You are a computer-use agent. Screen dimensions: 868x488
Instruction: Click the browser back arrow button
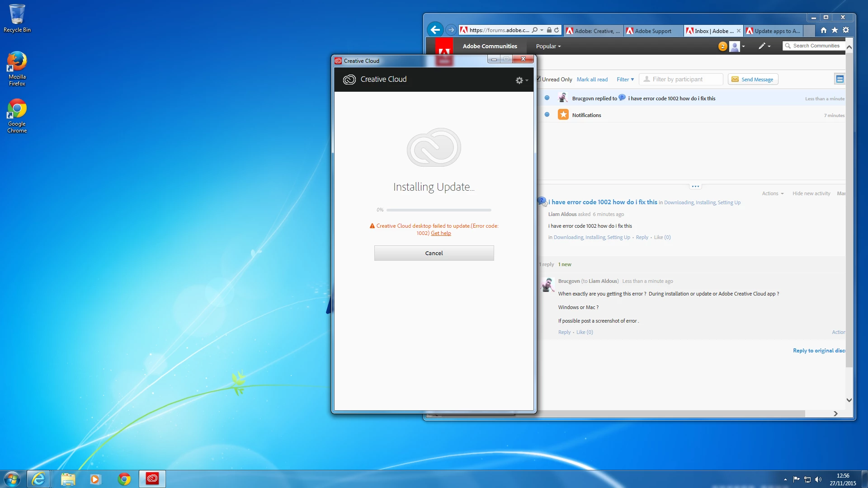pyautogui.click(x=435, y=30)
